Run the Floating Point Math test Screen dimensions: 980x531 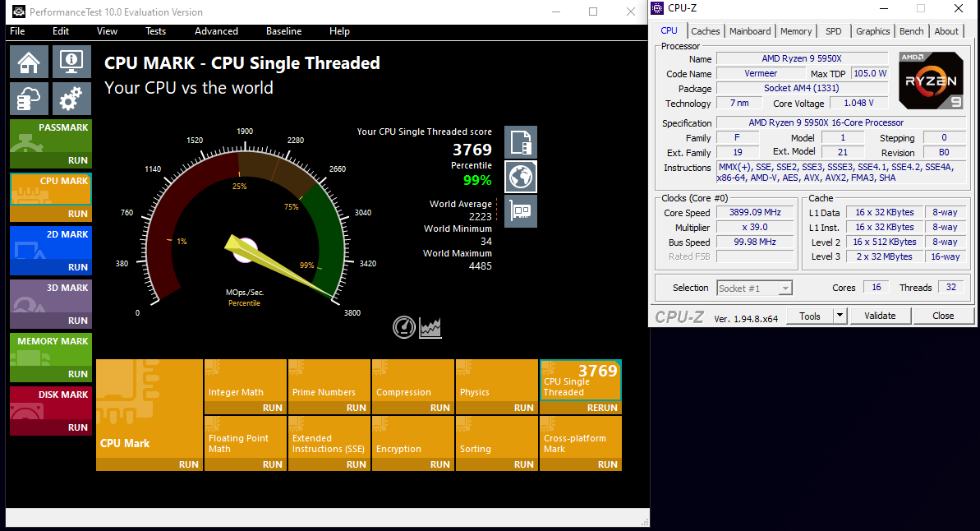[246, 464]
